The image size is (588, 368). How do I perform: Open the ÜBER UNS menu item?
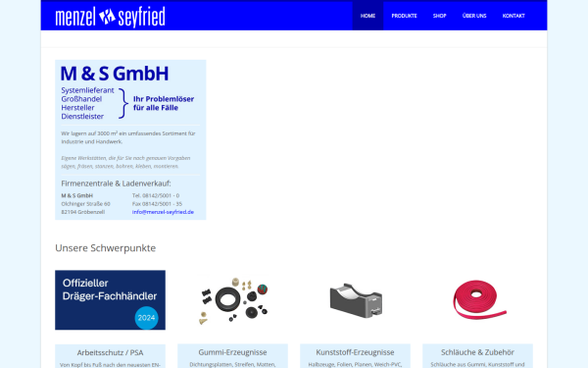point(474,16)
